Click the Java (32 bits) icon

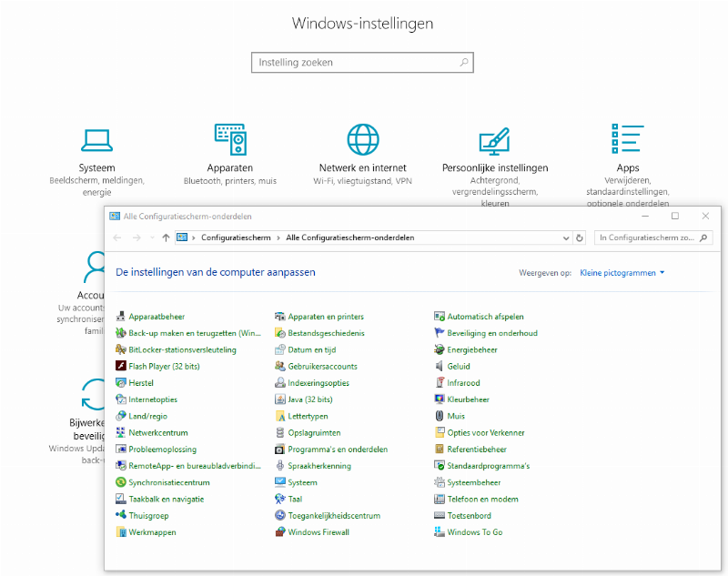(280, 399)
